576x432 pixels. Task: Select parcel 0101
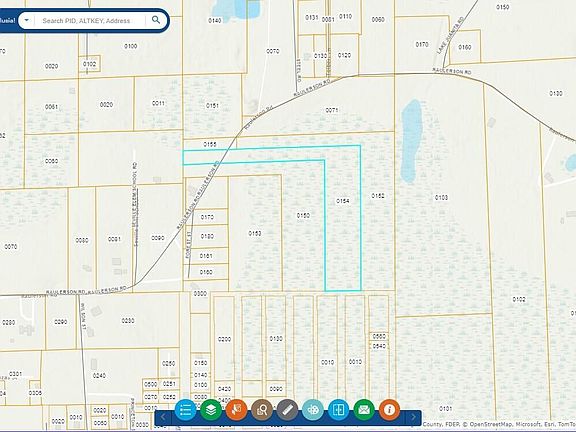click(445, 408)
